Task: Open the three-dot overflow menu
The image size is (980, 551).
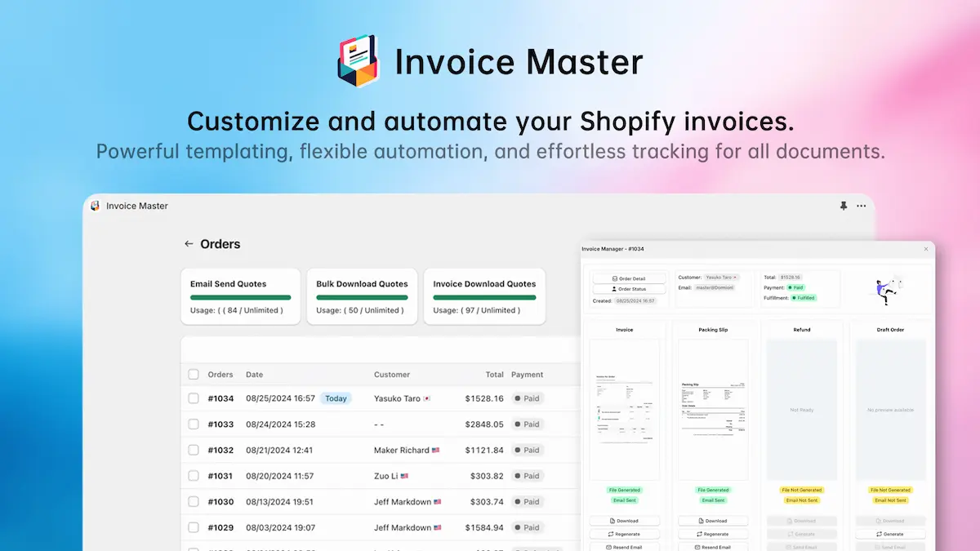Action: 861,206
